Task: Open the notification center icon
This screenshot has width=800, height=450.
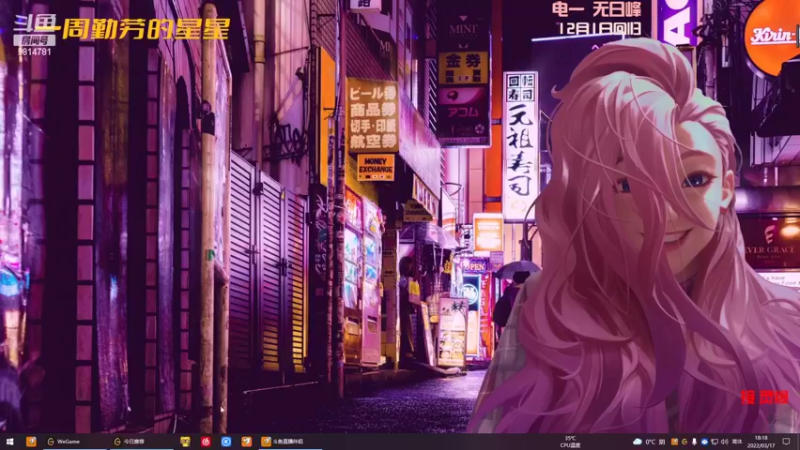Action: coord(786,442)
